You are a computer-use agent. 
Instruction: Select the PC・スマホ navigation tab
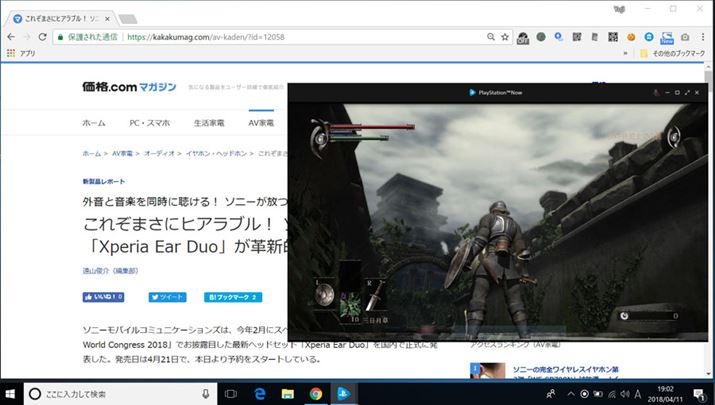click(x=149, y=123)
